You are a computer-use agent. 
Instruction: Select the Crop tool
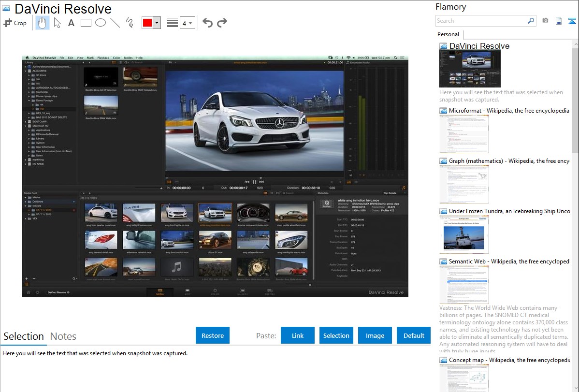(x=15, y=23)
